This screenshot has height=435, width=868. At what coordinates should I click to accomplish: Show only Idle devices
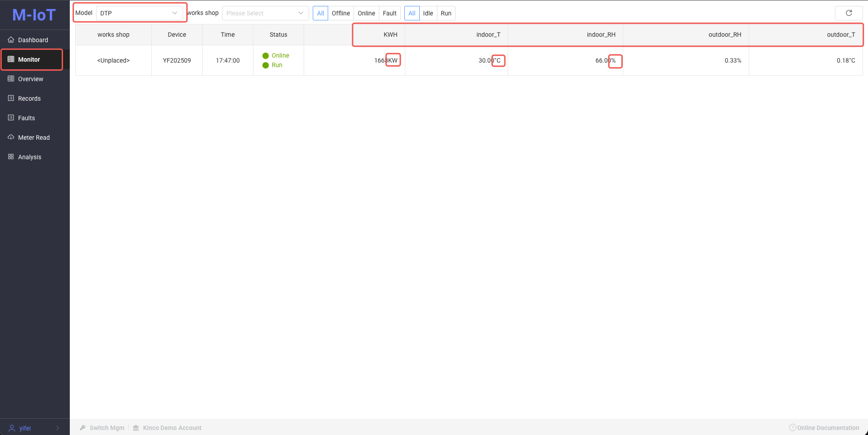click(x=428, y=13)
